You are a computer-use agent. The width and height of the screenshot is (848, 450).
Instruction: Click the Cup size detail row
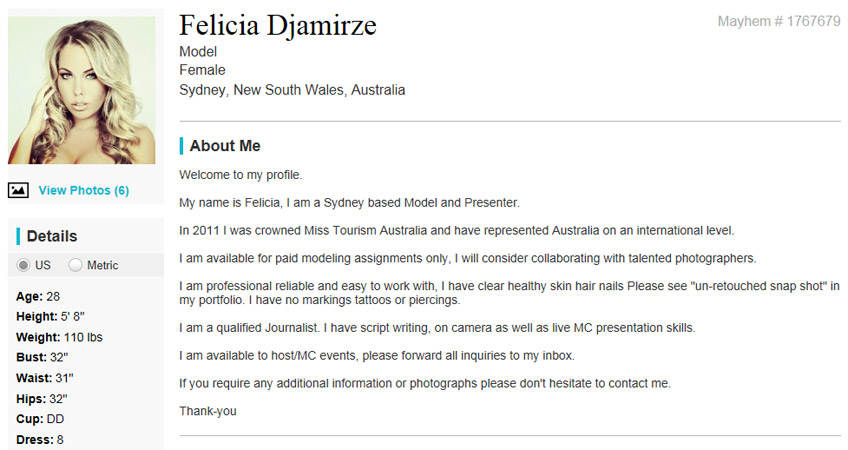pyautogui.click(x=40, y=419)
